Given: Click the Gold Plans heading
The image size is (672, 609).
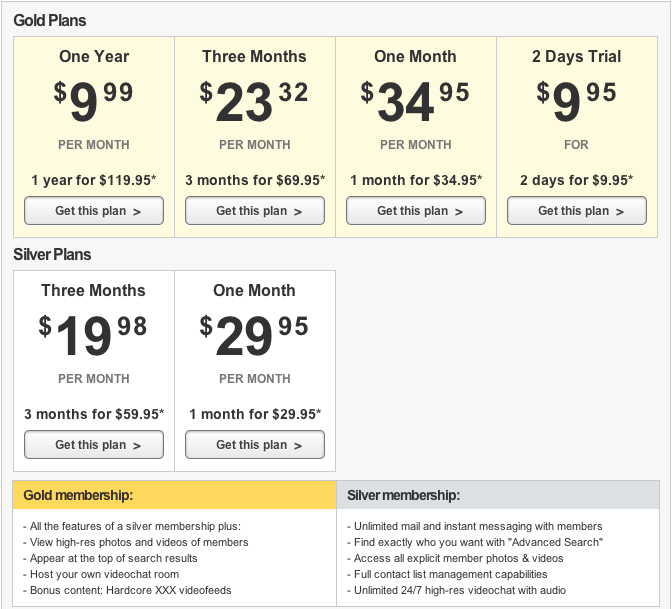Looking at the screenshot, I should coord(50,20).
